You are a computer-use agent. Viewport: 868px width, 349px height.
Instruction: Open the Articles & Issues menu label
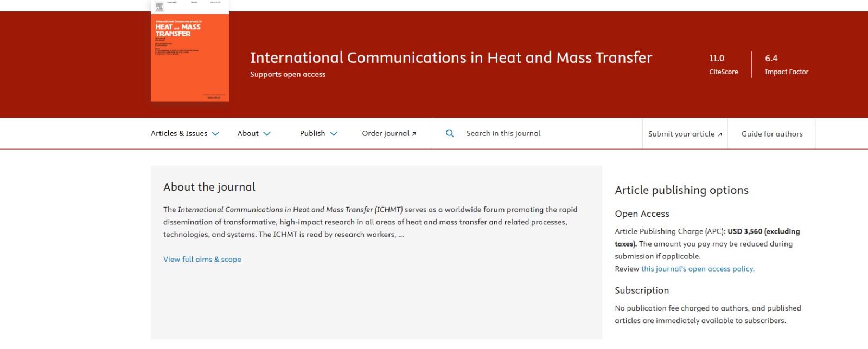pos(179,133)
